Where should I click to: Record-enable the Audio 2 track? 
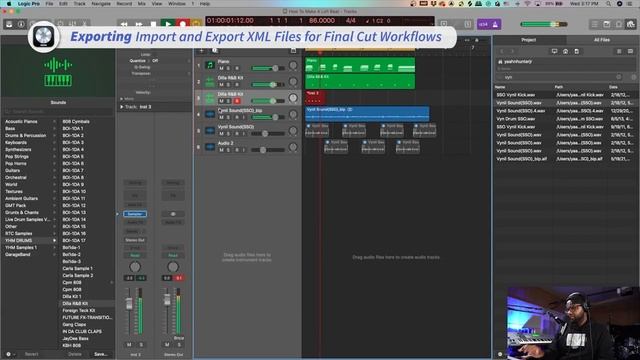pos(237,150)
